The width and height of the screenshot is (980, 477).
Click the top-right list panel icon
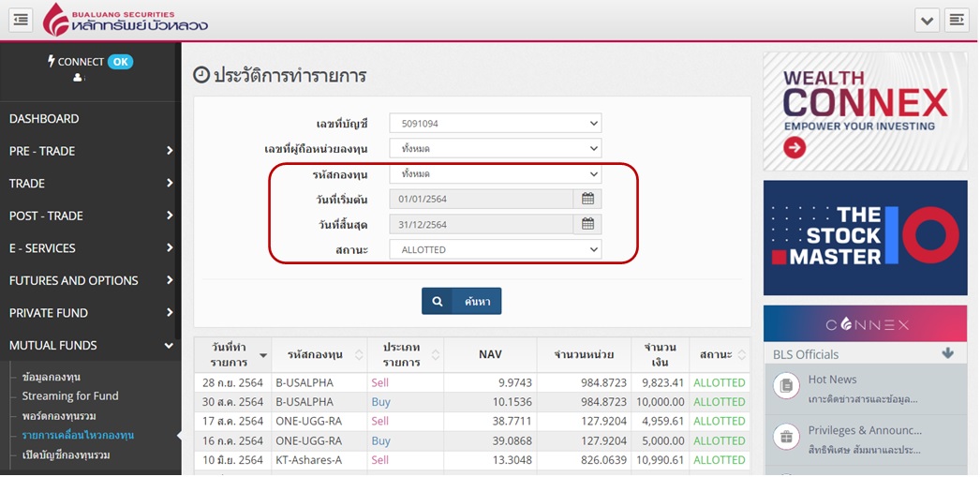[x=957, y=20]
